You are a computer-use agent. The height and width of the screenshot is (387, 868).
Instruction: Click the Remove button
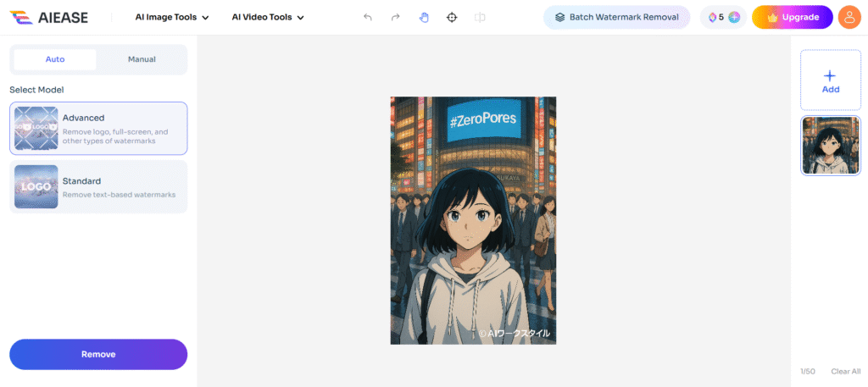[98, 354]
